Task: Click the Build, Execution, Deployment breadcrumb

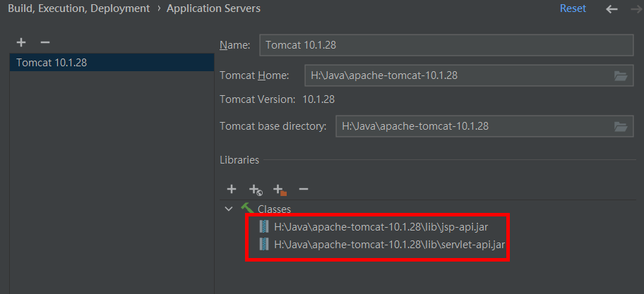Action: point(79,8)
